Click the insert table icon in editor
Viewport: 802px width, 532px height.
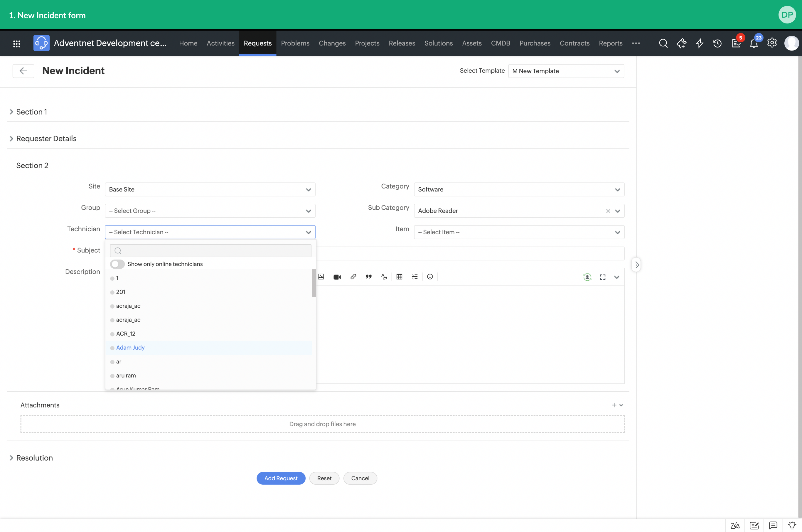pyautogui.click(x=399, y=277)
